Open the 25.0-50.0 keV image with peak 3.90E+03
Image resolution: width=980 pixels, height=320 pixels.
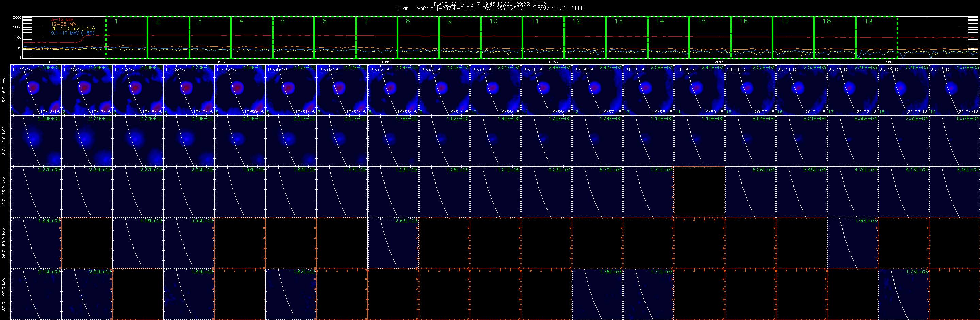coord(189,243)
